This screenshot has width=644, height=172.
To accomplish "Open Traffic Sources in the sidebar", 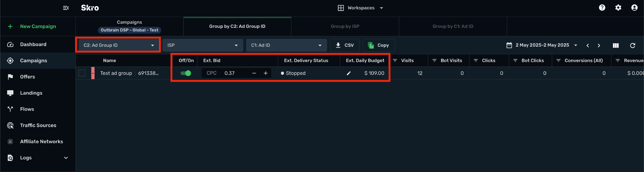I will (38, 125).
